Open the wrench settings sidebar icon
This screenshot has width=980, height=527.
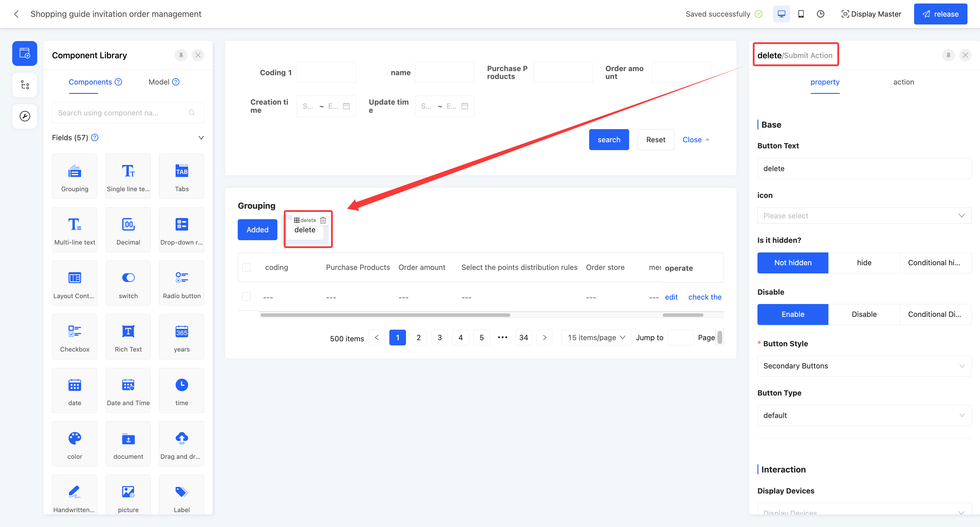pyautogui.click(x=25, y=116)
